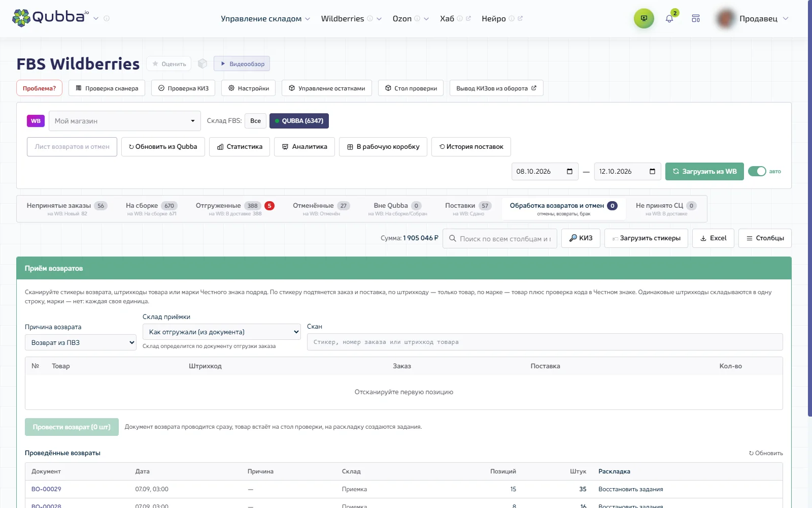The height and width of the screenshot is (508, 812).
Task: Click the Qubba logo
Action: pos(50,18)
